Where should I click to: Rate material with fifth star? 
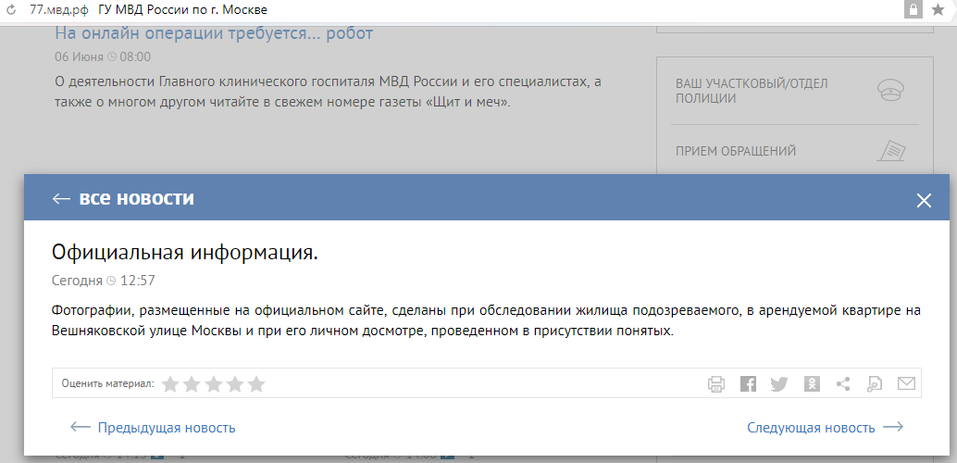point(256,384)
